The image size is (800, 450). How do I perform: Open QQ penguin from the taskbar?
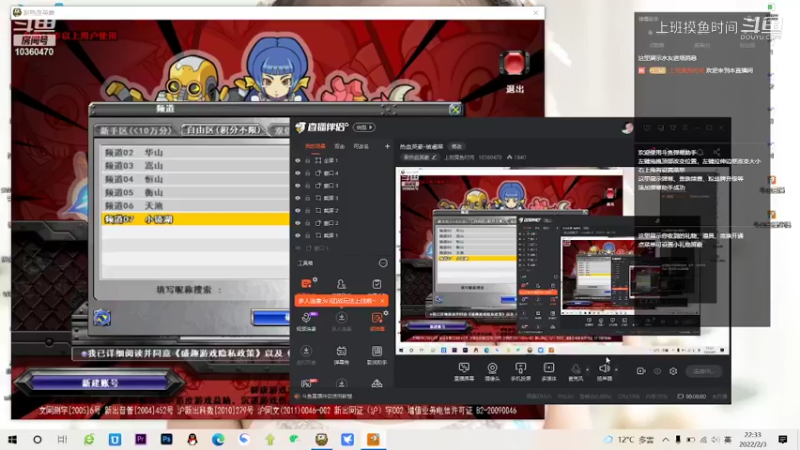click(x=192, y=439)
